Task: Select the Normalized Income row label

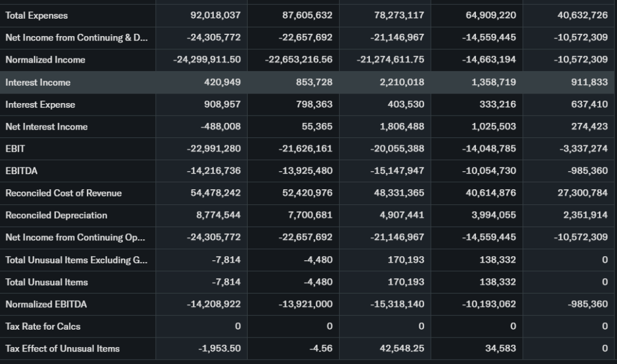Action: pyautogui.click(x=45, y=60)
